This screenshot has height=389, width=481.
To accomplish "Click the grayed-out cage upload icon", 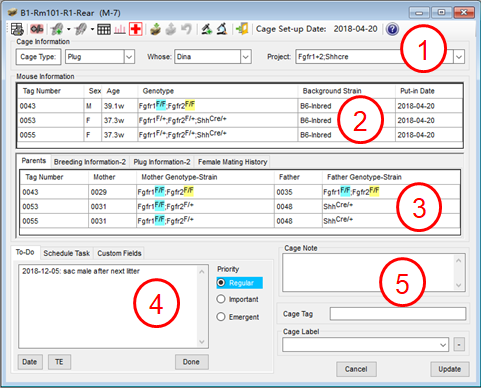I will [x=170, y=29].
